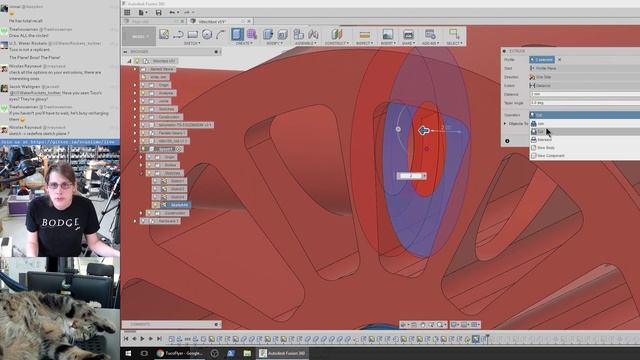Toggle active component radio button in browser
The image size is (640, 360).
coord(178,149)
